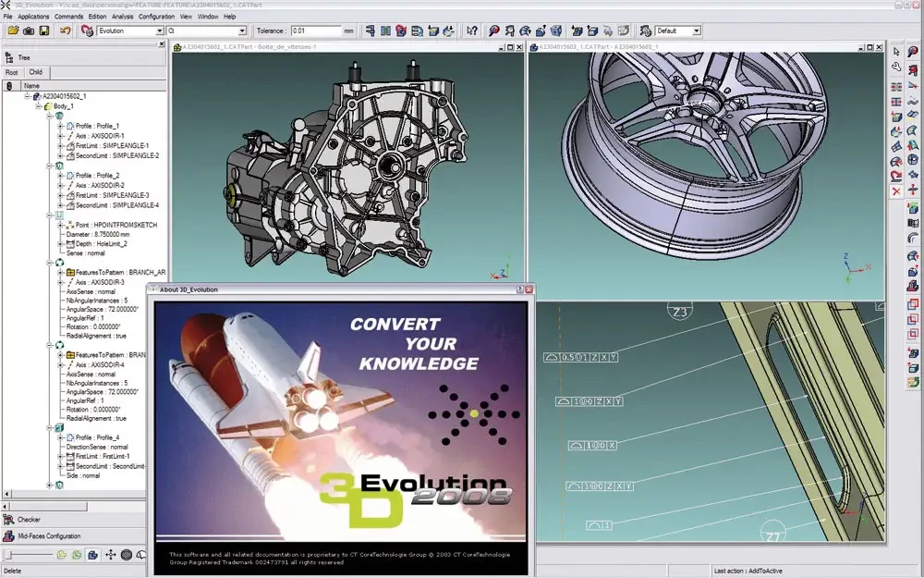Image resolution: width=924 pixels, height=578 pixels.
Task: Open the Checker panel
Action: (x=74, y=520)
